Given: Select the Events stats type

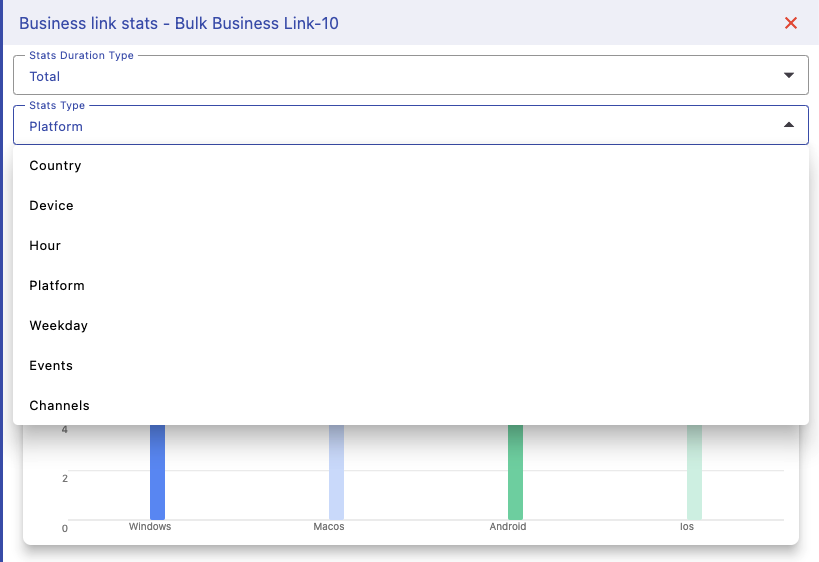Looking at the screenshot, I should (51, 366).
